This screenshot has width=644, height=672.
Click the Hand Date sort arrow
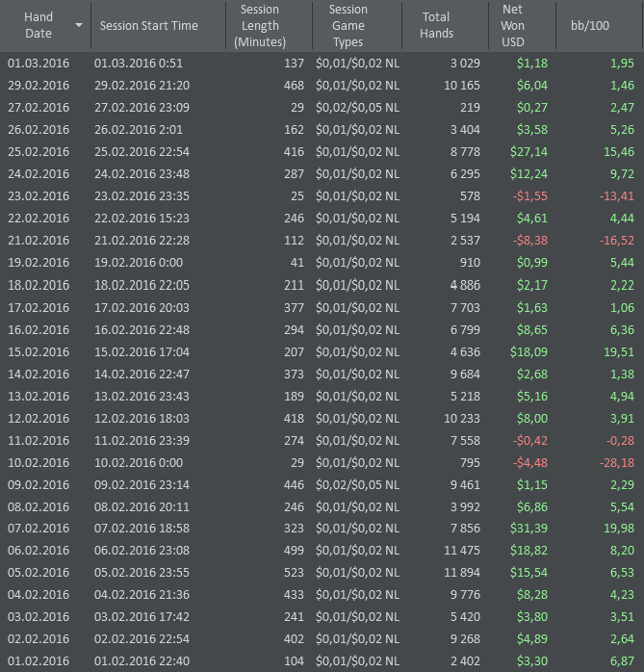pyautogui.click(x=78, y=25)
